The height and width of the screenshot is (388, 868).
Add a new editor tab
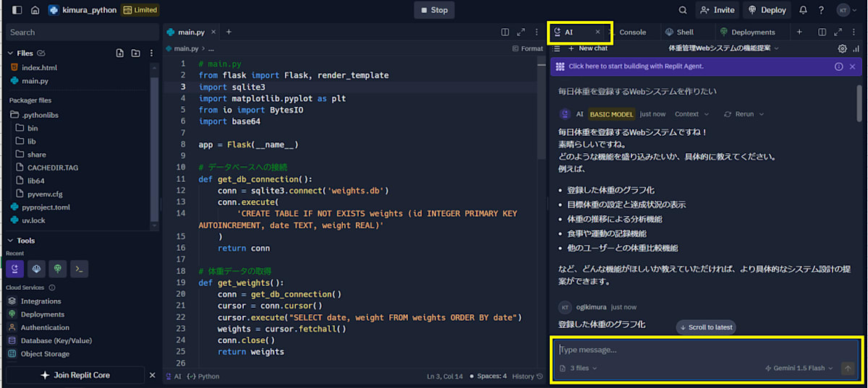pos(229,32)
